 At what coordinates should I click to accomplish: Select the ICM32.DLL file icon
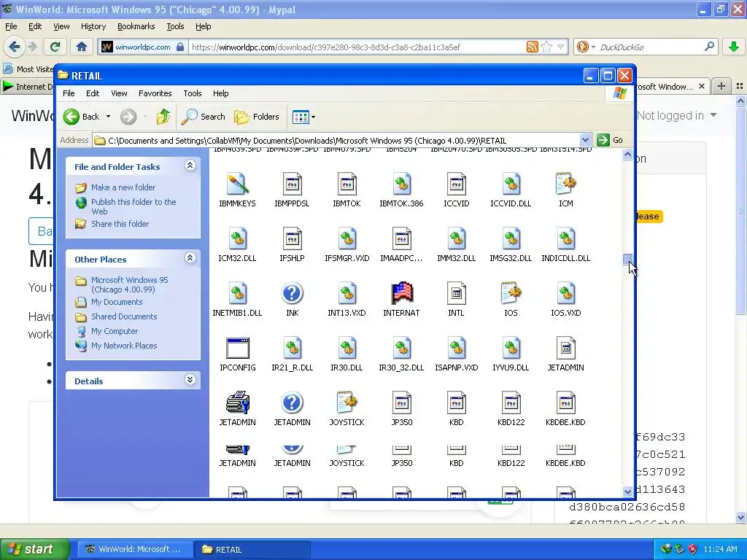(x=237, y=239)
